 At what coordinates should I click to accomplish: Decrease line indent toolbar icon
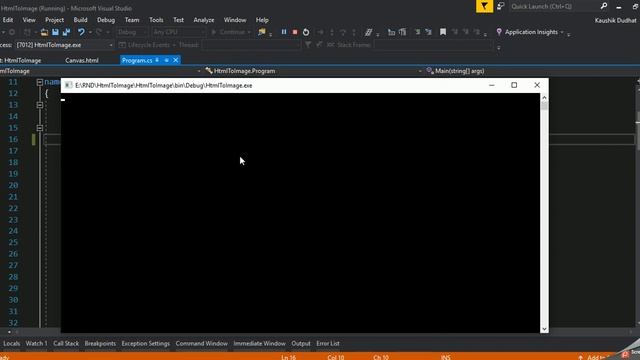(x=391, y=32)
